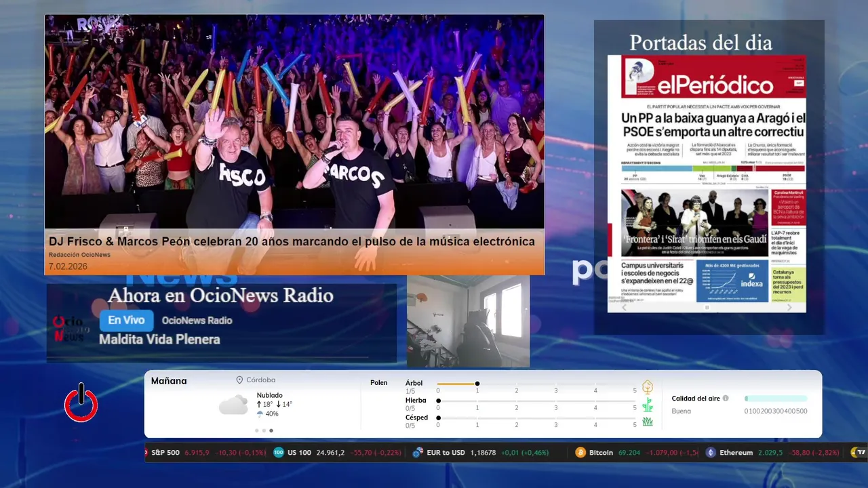
Task: Click the 40% rain chance value
Action: tap(272, 414)
